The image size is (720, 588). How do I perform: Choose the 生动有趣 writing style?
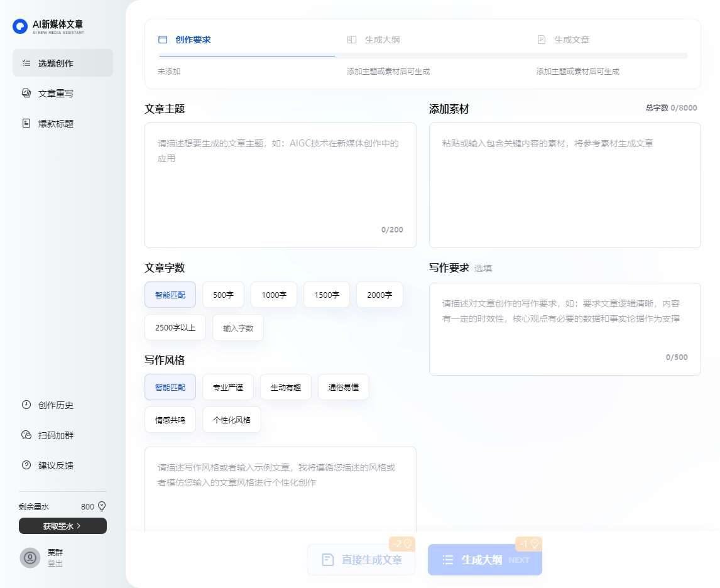(x=285, y=387)
